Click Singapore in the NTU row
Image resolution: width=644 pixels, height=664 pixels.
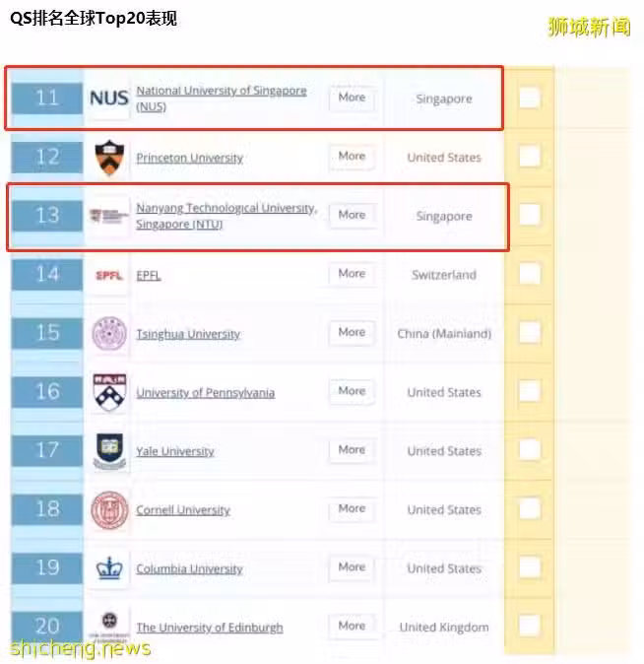pyautogui.click(x=444, y=217)
